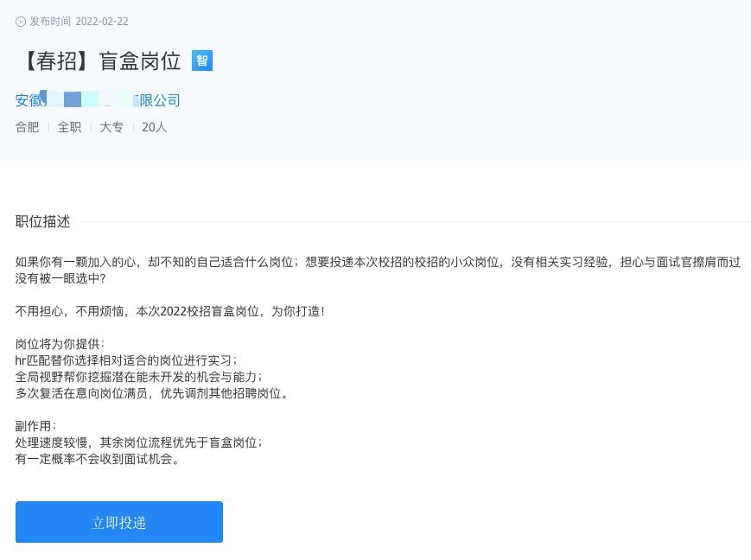
Task: Click the circular publish-time icon at top left
Action: pyautogui.click(x=19, y=21)
